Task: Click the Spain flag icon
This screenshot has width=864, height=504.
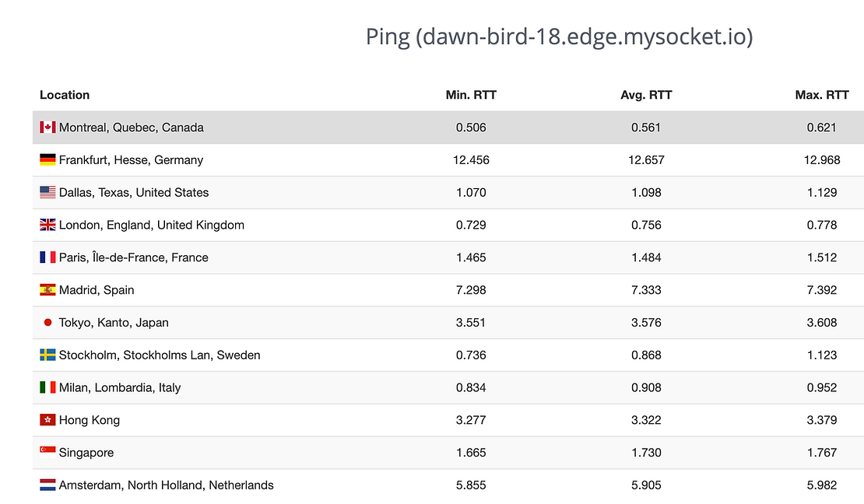Action: tap(47, 290)
